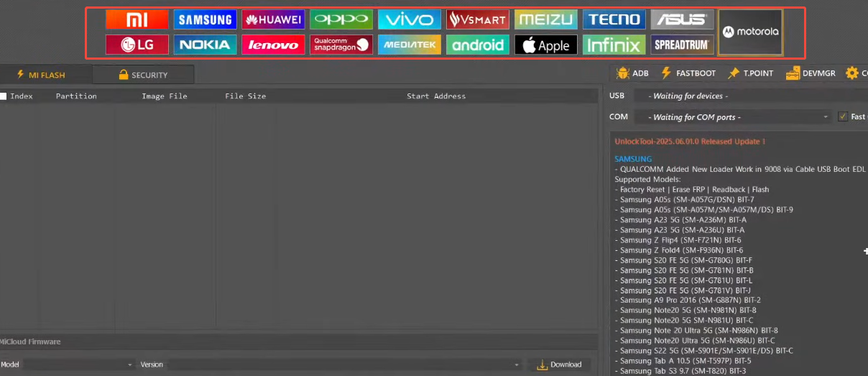Select the Xiaomi MI brand logo
Image resolution: width=868 pixels, height=376 pixels.
click(x=137, y=19)
